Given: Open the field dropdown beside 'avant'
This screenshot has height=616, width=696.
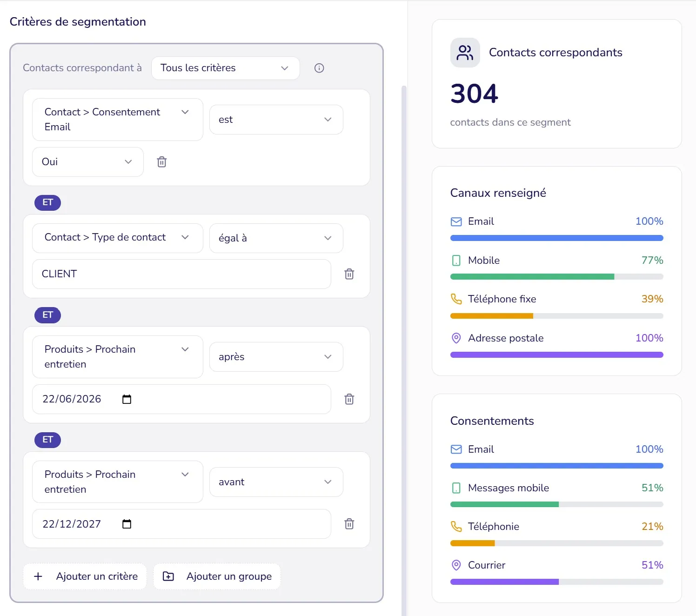Looking at the screenshot, I should pyautogui.click(x=118, y=482).
